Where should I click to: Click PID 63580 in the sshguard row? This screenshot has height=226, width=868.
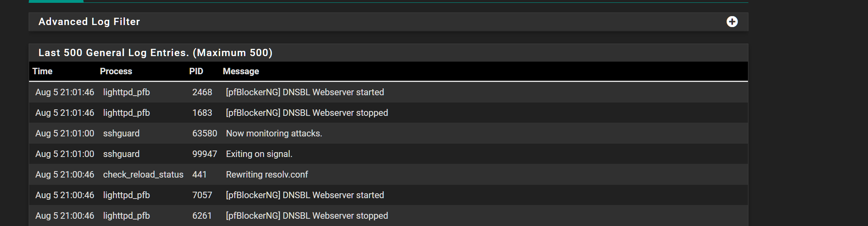click(204, 134)
